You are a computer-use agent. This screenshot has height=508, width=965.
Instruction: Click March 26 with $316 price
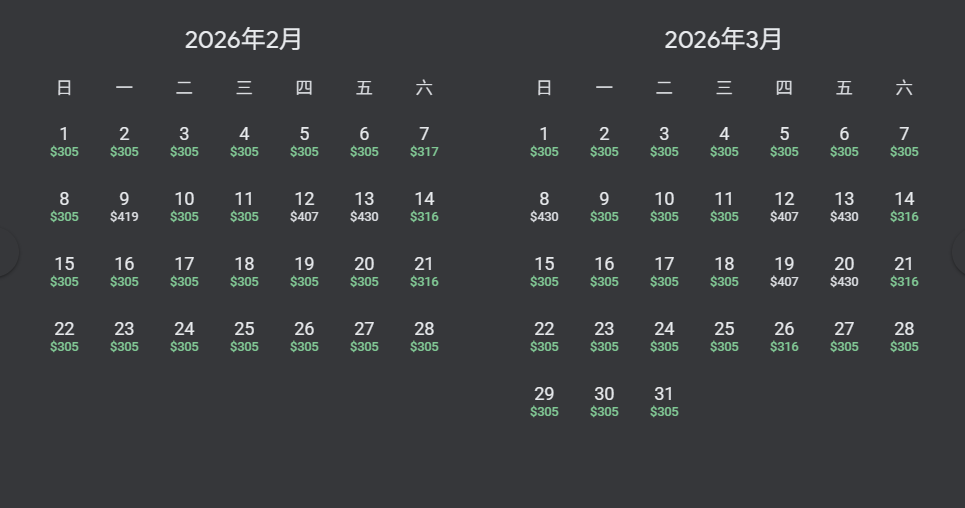pyautogui.click(x=784, y=336)
